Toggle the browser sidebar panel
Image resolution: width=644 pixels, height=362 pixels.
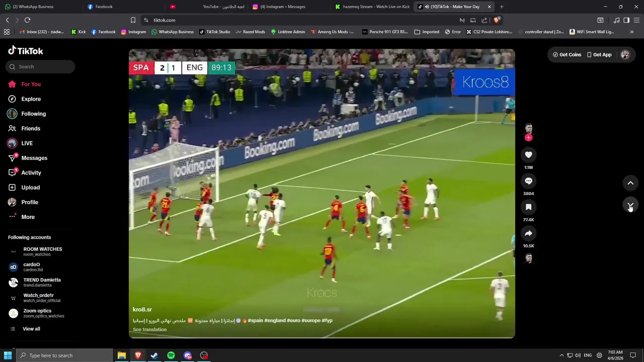pyautogui.click(x=626, y=20)
